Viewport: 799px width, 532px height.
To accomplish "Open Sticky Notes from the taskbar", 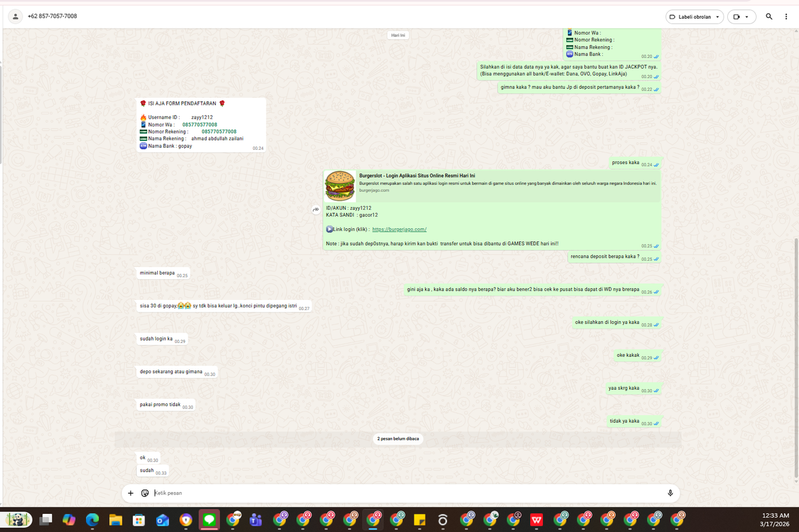I will (419, 520).
